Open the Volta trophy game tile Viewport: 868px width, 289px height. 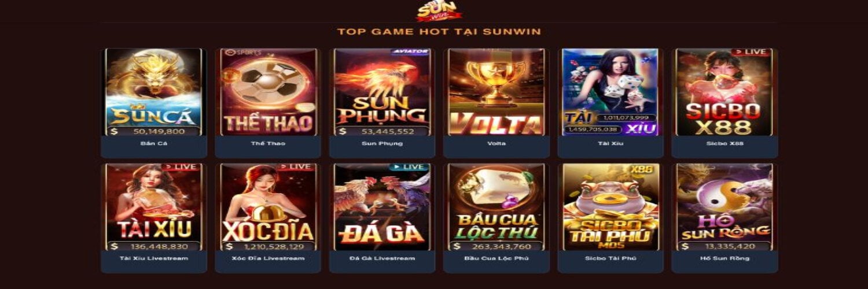pyautogui.click(x=496, y=92)
